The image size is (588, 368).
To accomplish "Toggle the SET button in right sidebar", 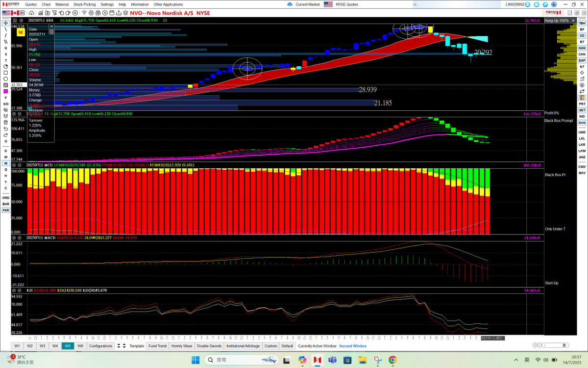I will tap(582, 110).
